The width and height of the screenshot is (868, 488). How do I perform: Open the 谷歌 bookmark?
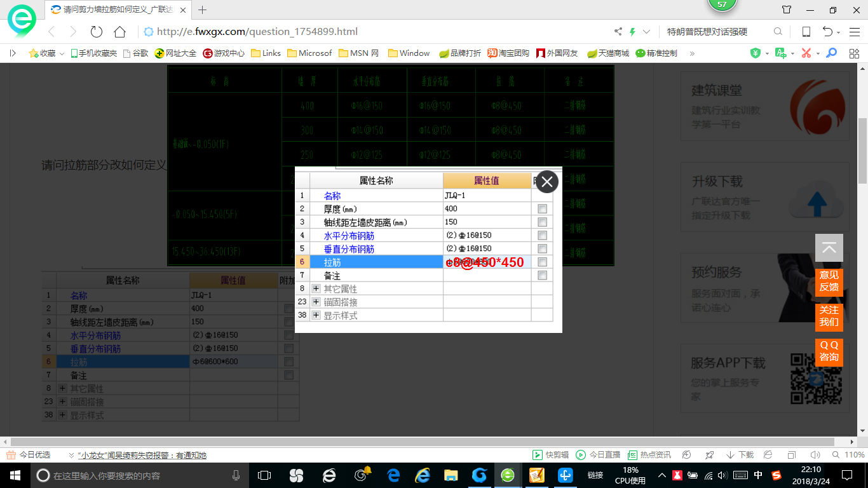[x=135, y=53]
